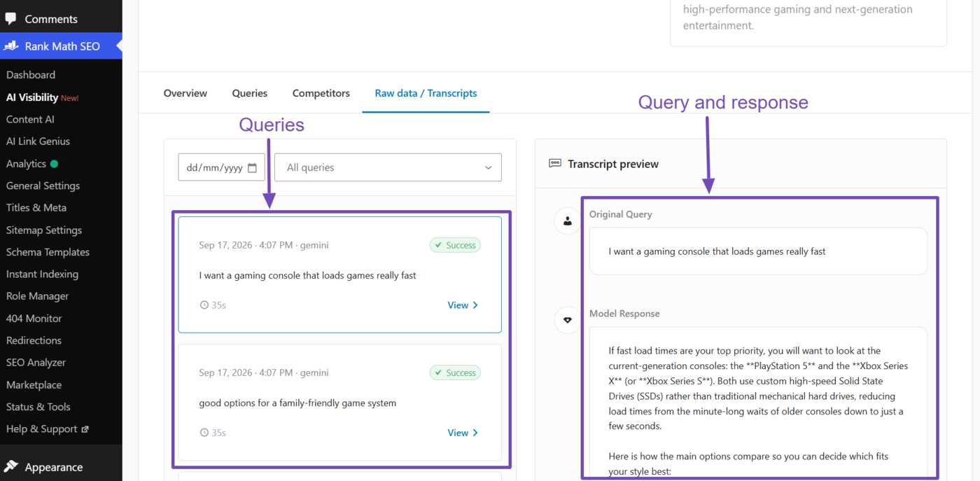Open Titles & Meta settings

point(36,207)
